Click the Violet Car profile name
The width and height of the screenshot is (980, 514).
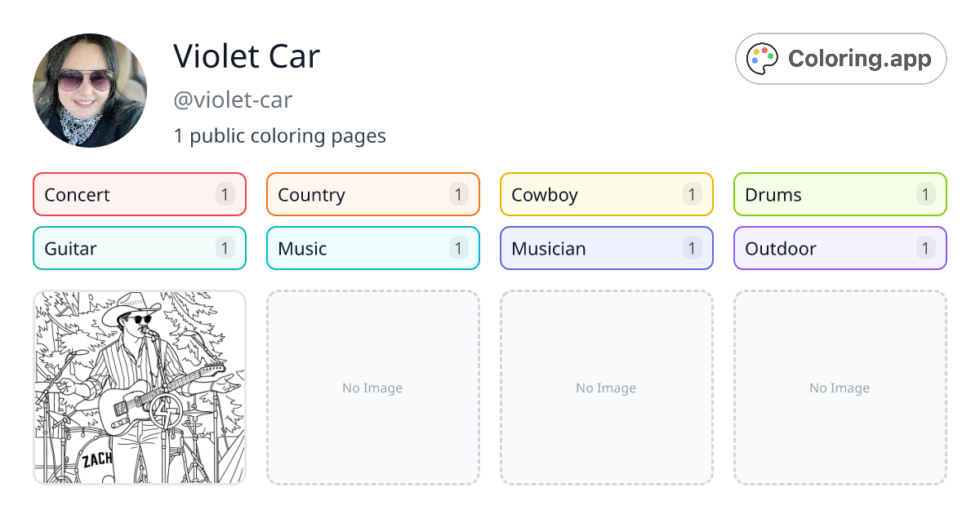[247, 56]
